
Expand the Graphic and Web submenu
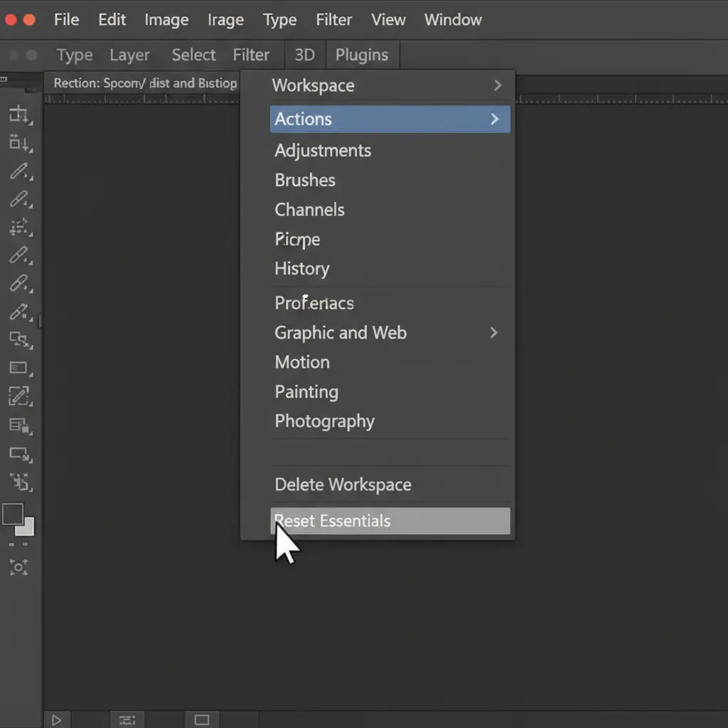(493, 333)
